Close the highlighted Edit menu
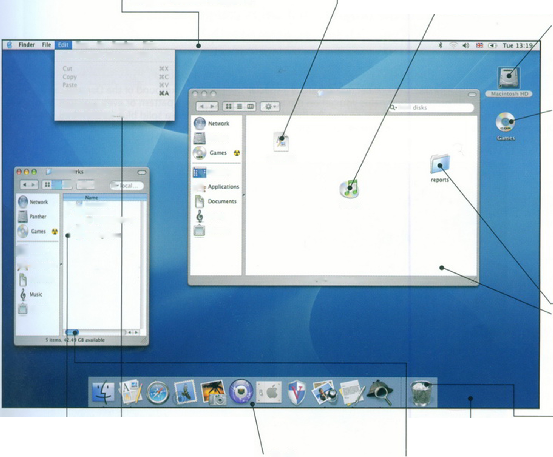The image size is (553, 457). 63,45
